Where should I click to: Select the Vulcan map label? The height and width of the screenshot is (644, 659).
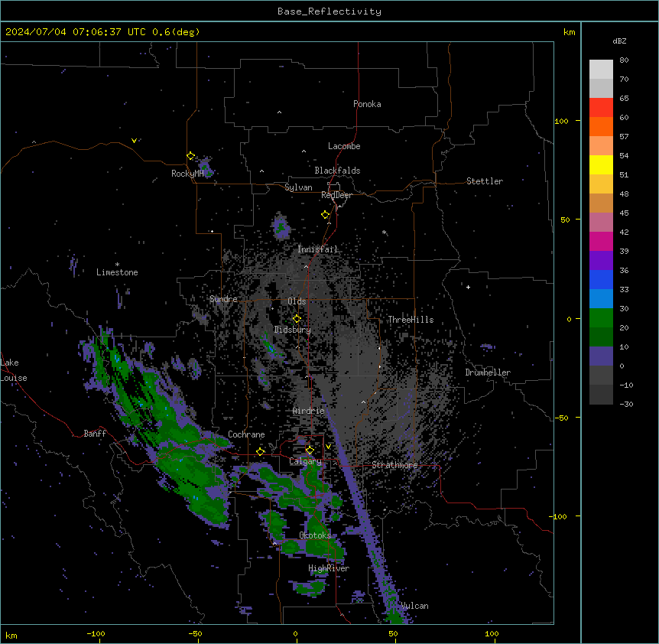pyautogui.click(x=414, y=606)
